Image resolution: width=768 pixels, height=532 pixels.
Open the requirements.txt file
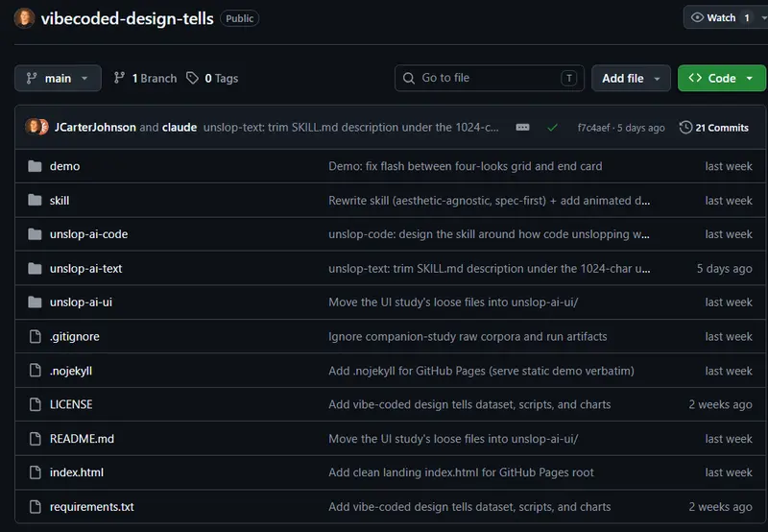[x=91, y=507]
